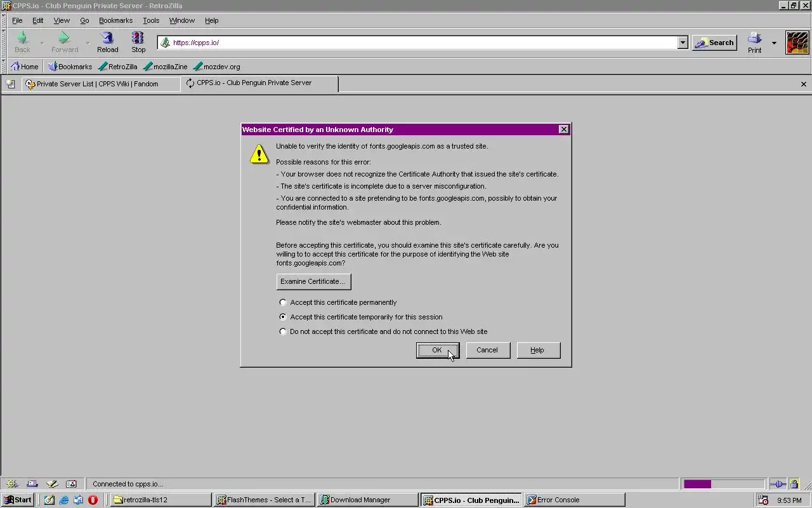Open the Bookmarks menu
812x508 pixels.
tap(115, 20)
